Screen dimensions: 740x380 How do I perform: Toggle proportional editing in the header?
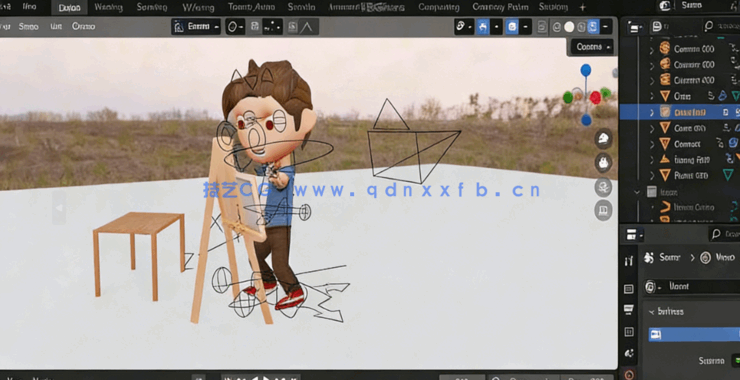[293, 27]
